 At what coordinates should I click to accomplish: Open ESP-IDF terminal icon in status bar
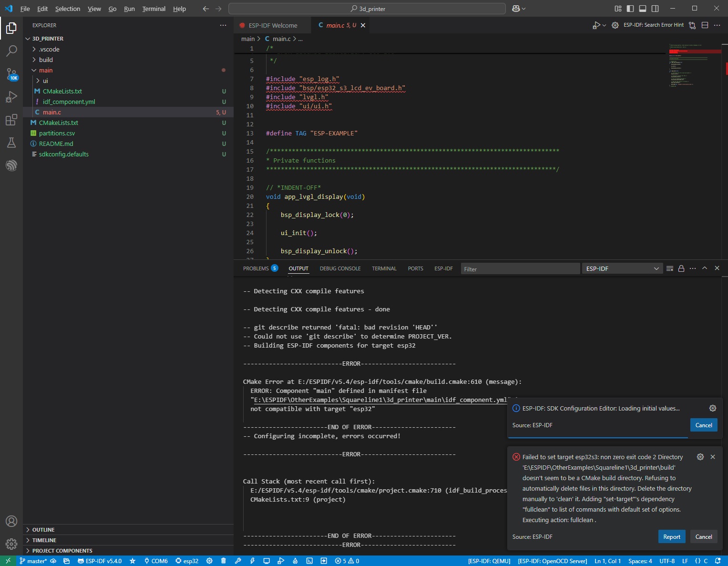309,561
